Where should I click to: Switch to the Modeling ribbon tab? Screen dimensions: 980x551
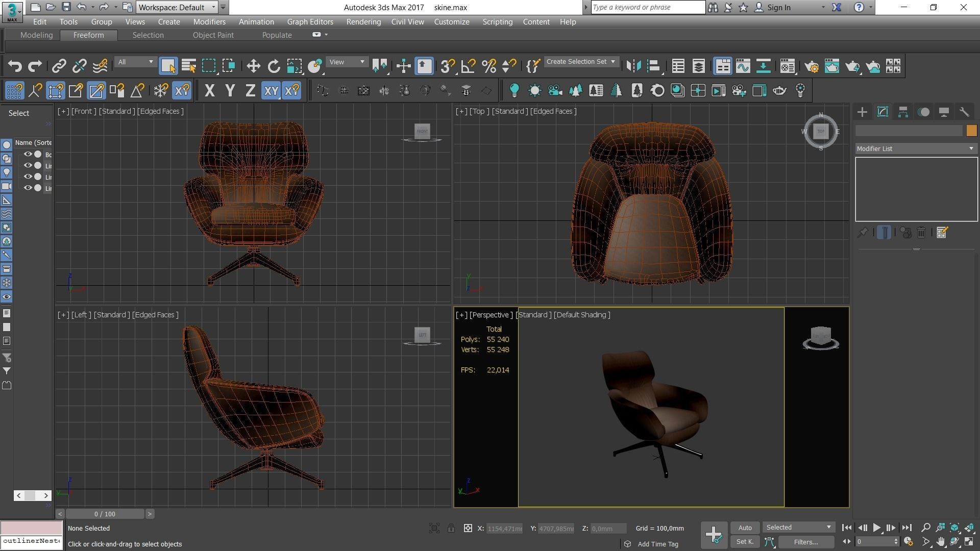click(36, 35)
